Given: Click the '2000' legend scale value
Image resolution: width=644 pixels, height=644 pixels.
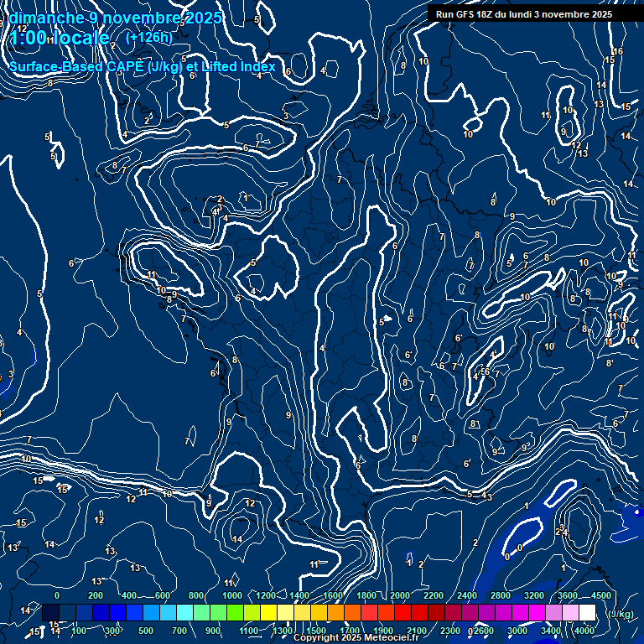Looking at the screenshot, I should tap(400, 595).
